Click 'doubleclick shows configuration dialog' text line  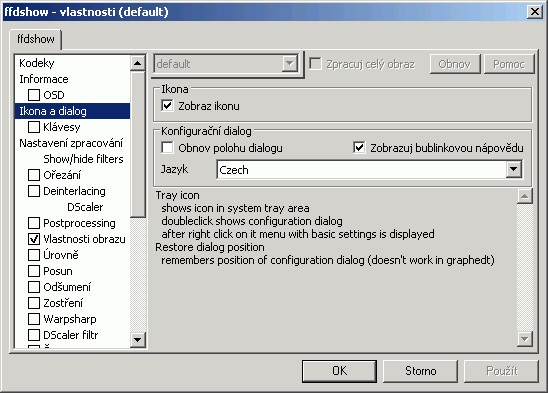252,221
